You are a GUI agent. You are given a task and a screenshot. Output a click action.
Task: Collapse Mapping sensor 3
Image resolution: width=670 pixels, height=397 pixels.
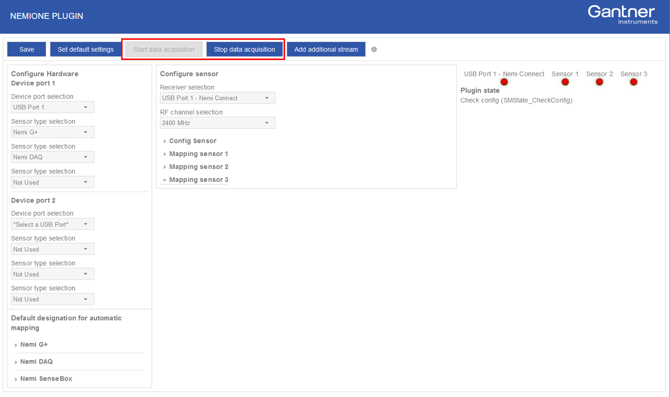[196, 179]
